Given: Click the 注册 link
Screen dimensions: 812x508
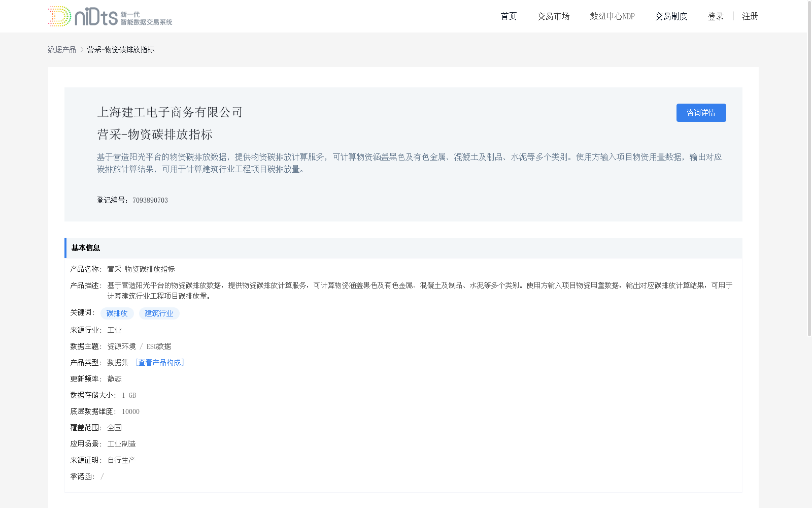Looking at the screenshot, I should (x=750, y=16).
